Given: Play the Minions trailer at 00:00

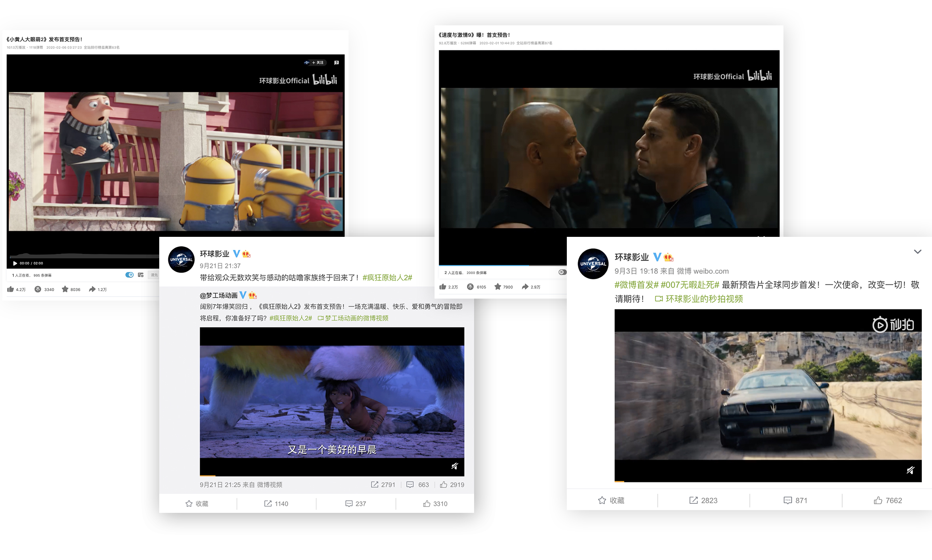Looking at the screenshot, I should (x=15, y=263).
